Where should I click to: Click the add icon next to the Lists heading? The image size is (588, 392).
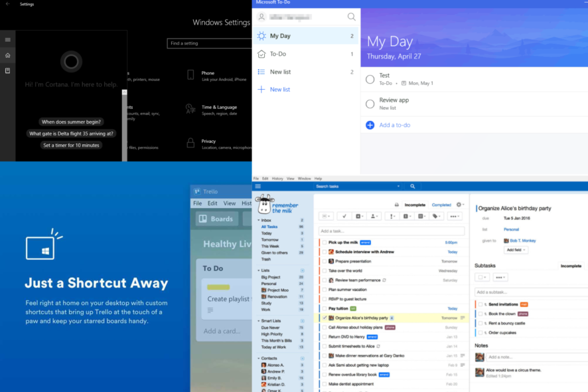pyautogui.click(x=302, y=270)
